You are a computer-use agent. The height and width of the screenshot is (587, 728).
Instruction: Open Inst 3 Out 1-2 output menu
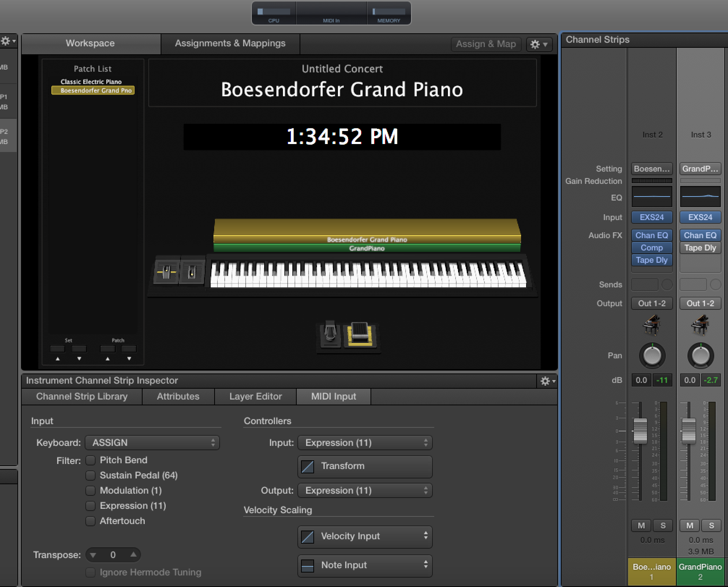pyautogui.click(x=700, y=303)
